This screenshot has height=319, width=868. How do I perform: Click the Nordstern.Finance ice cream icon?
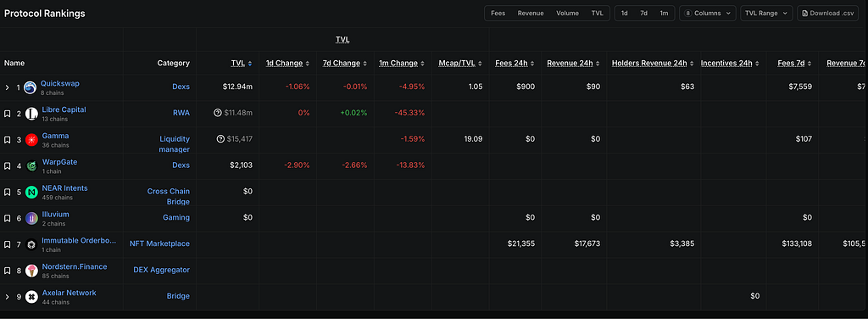[31, 271]
